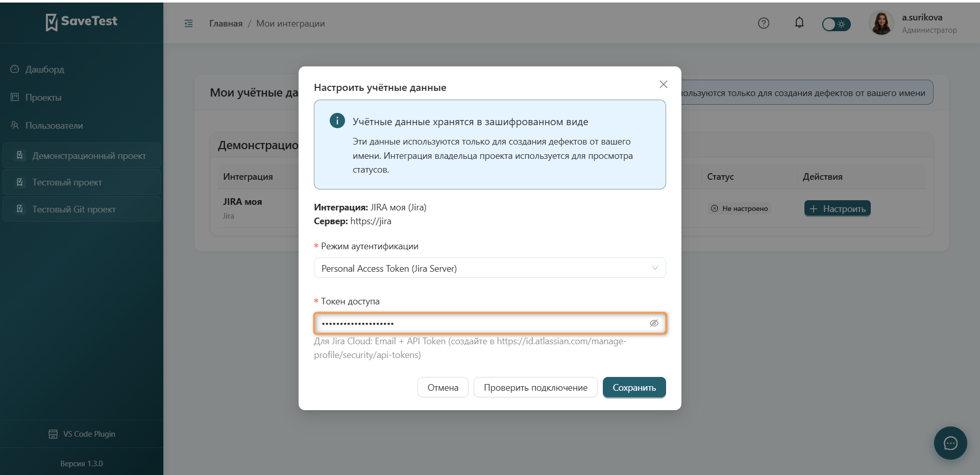Image resolution: width=980 pixels, height=475 pixels.
Task: Open the chat support bubble
Action: (x=950, y=443)
